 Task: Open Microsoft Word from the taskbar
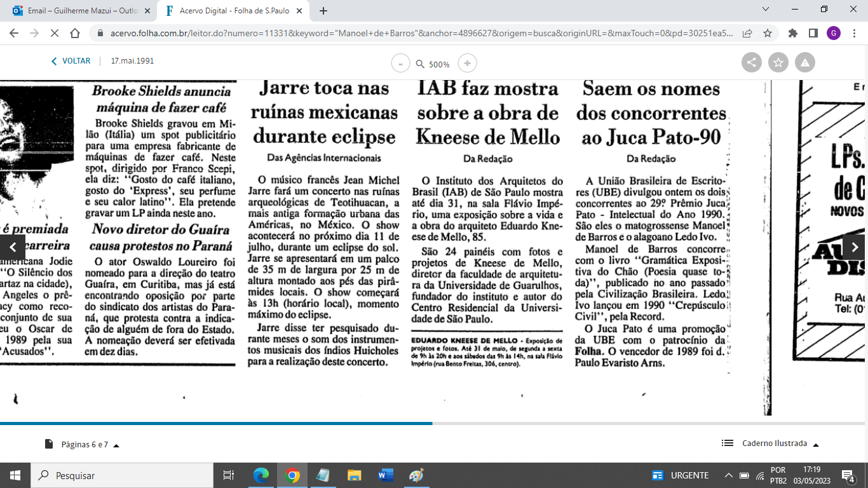[385, 475]
